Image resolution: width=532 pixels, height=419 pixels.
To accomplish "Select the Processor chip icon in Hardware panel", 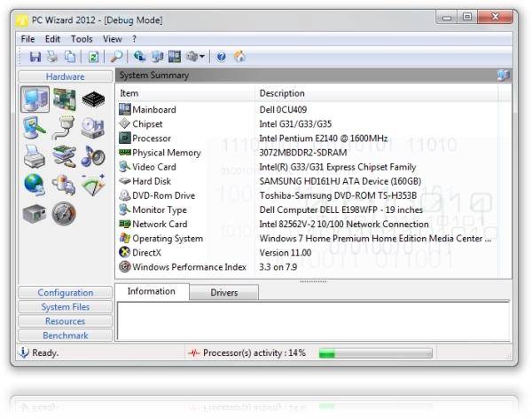I will click(93, 99).
